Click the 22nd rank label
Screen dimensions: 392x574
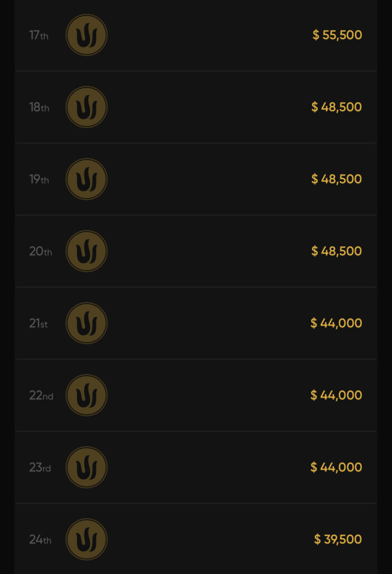coord(41,396)
